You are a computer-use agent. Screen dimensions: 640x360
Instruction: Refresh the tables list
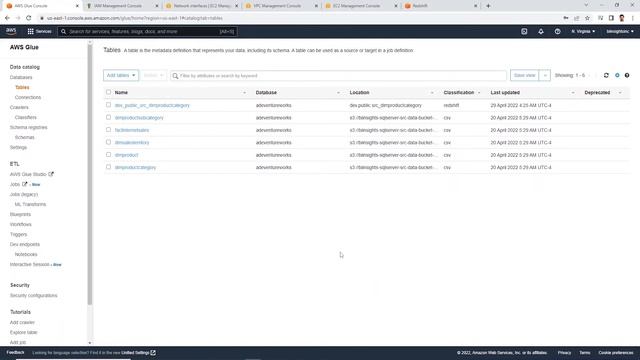point(606,76)
